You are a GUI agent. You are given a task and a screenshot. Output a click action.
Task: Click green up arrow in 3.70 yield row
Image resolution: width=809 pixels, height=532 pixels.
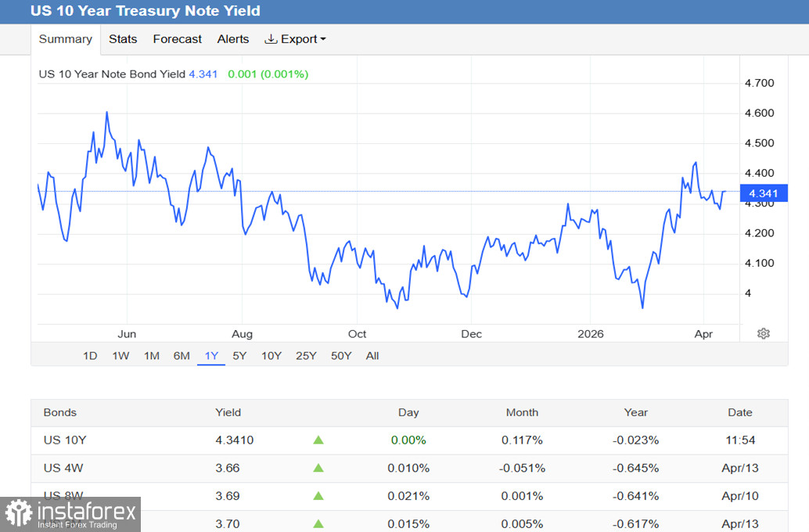pyautogui.click(x=318, y=523)
